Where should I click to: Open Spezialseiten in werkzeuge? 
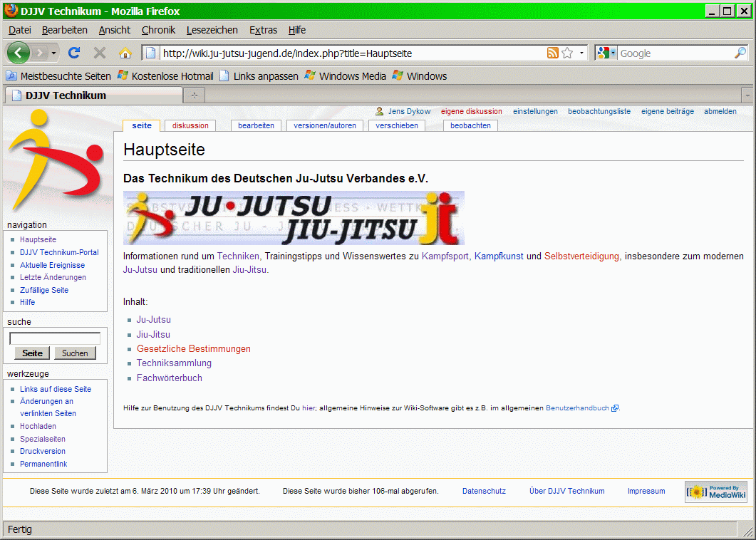pyautogui.click(x=43, y=439)
